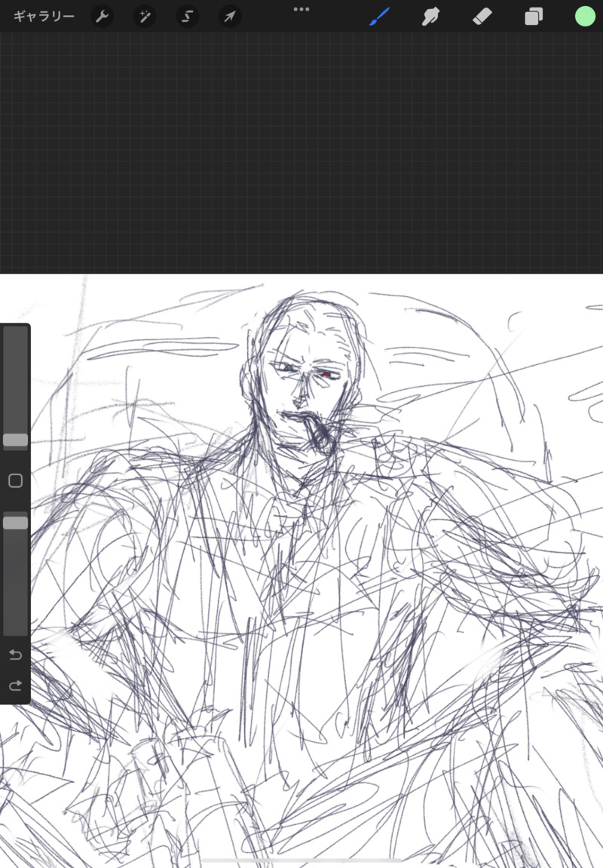Tap the square Modify button in the sidebar

tap(16, 480)
